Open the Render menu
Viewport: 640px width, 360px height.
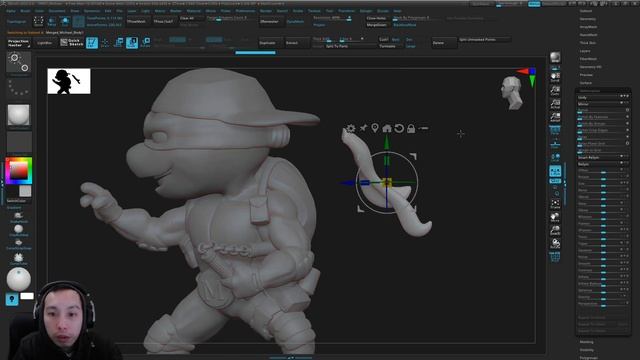click(x=266, y=11)
